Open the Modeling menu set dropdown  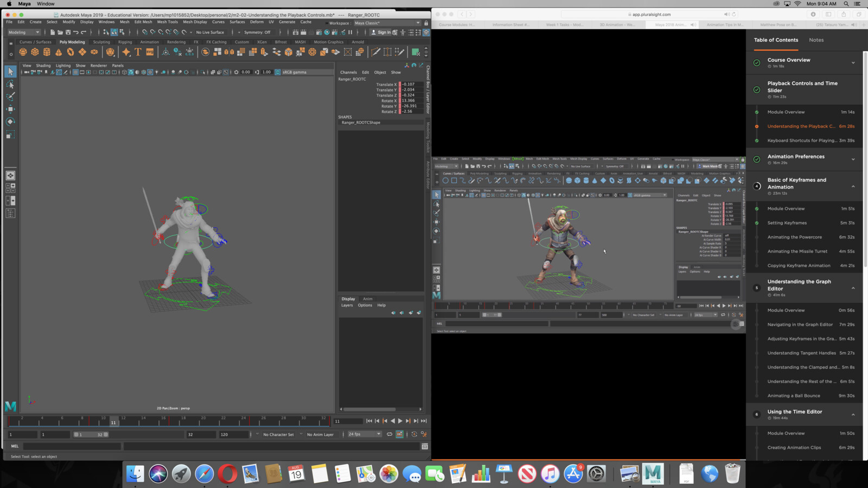[24, 32]
